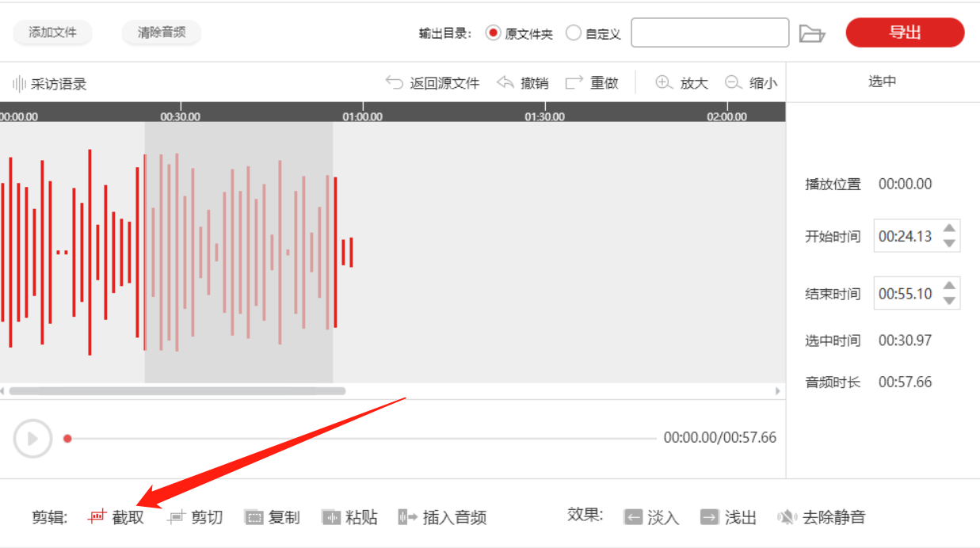The height and width of the screenshot is (548, 980).
Task: Click the 重做 redo arrow icon
Action: [x=574, y=82]
